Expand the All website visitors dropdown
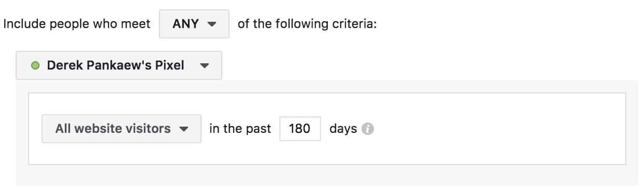Viewport: 644px width, 191px height. (x=122, y=129)
